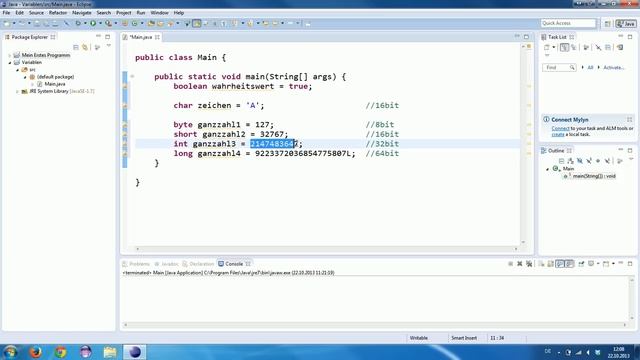The width and height of the screenshot is (640, 360).
Task: Click Collapse All in Package Explorer
Action: [x=76, y=47]
